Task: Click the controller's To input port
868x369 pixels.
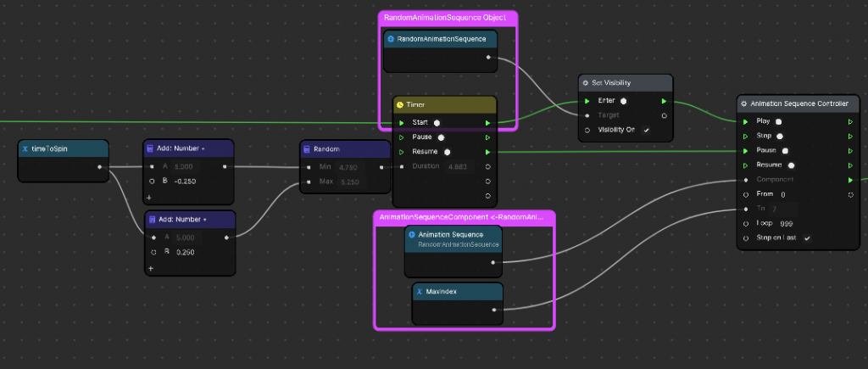Action: click(x=746, y=209)
